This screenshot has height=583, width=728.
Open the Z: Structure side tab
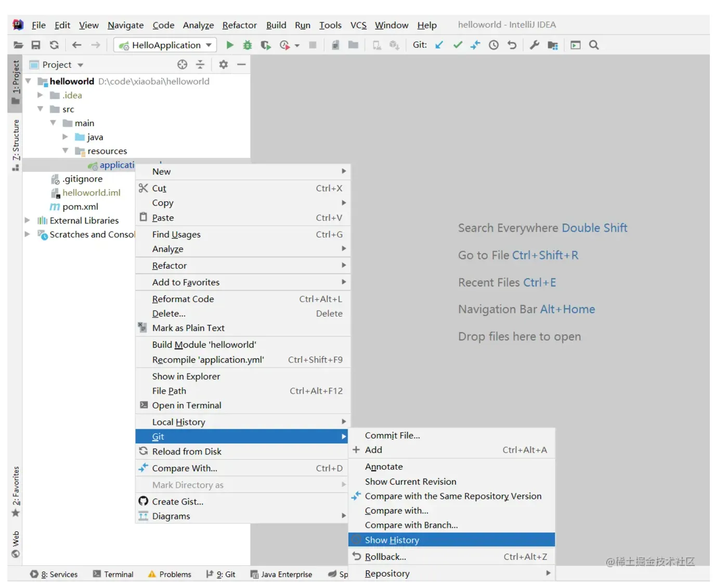16,145
